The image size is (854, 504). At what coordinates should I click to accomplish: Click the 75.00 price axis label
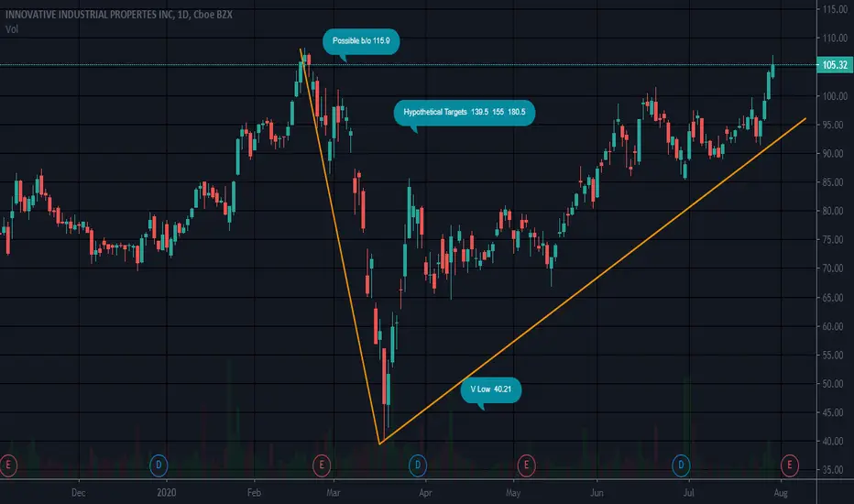(x=835, y=240)
